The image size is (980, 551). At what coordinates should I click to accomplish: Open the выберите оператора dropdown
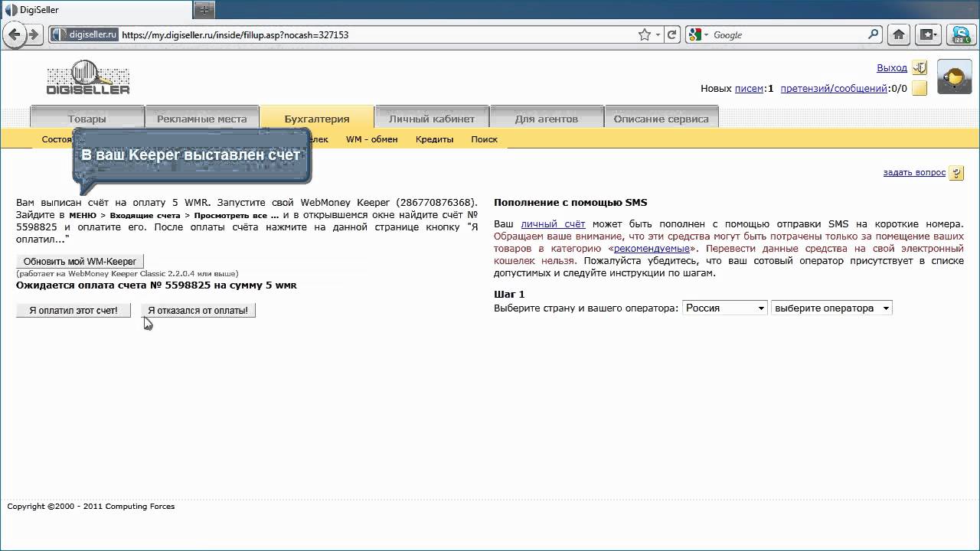(831, 308)
